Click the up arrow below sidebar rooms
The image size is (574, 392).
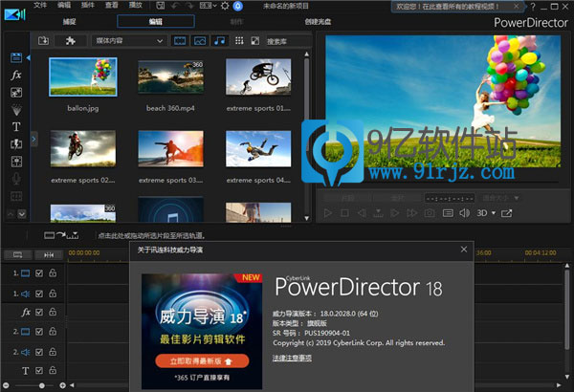(11, 214)
